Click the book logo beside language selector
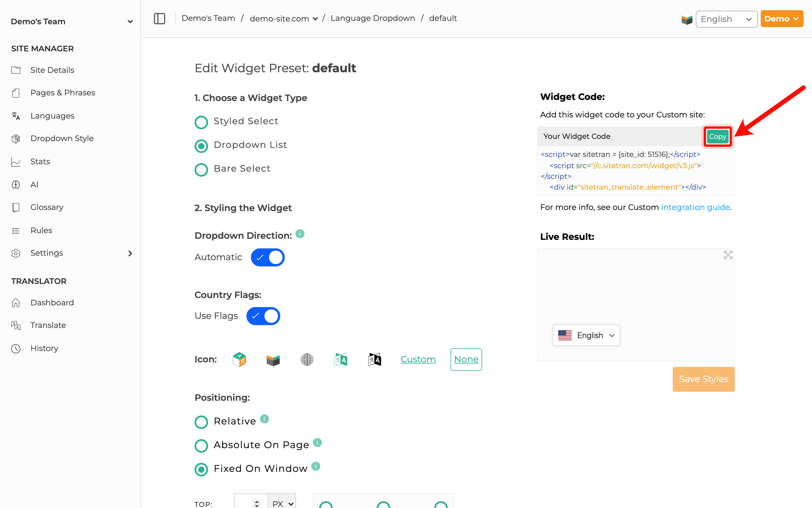 pyautogui.click(x=687, y=19)
